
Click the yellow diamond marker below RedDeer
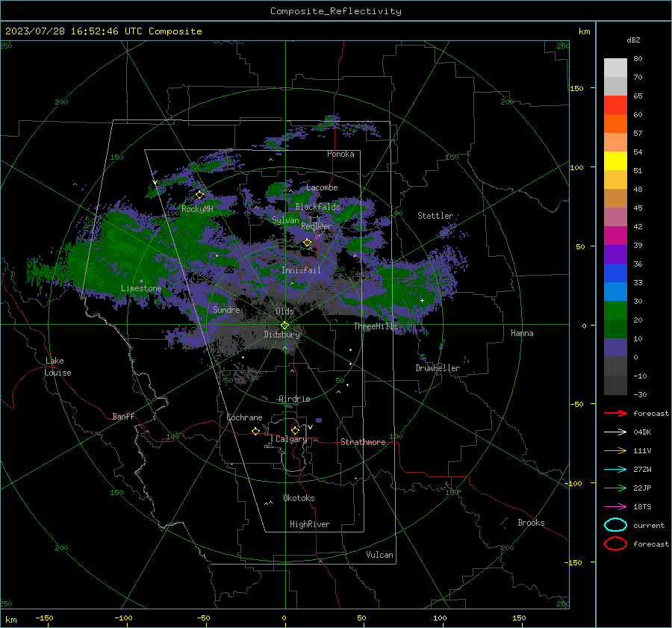tap(308, 243)
